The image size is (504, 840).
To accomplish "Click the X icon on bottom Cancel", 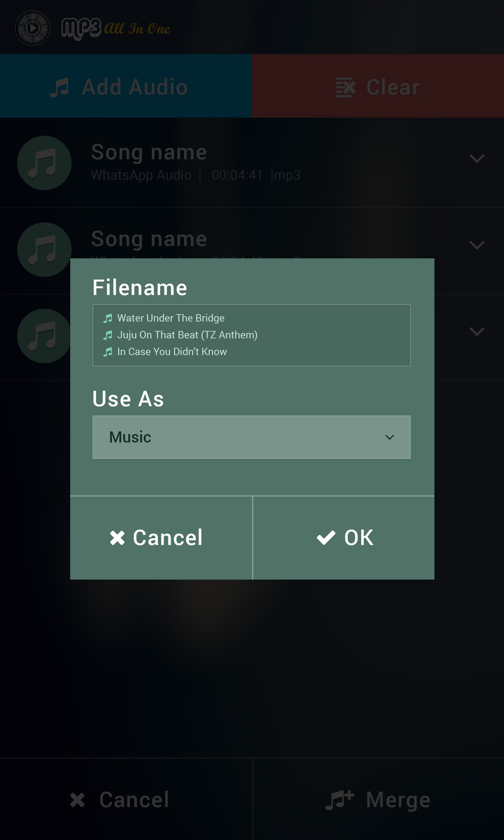I will (x=77, y=800).
